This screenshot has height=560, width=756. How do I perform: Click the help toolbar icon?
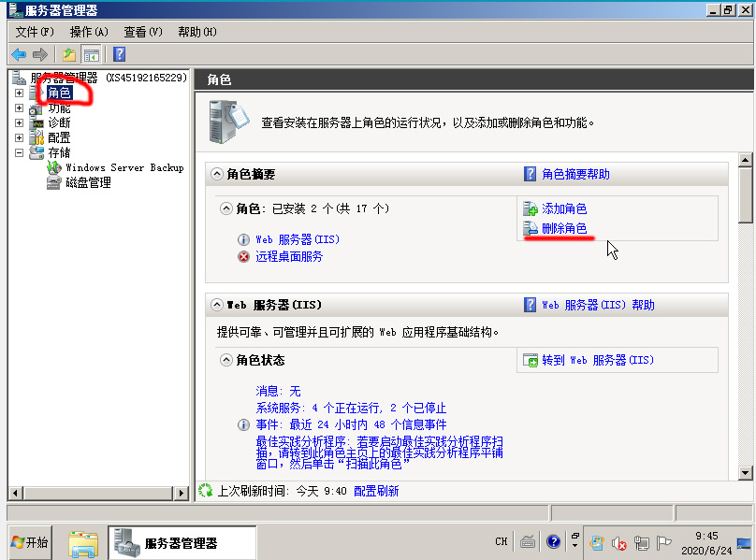click(119, 54)
